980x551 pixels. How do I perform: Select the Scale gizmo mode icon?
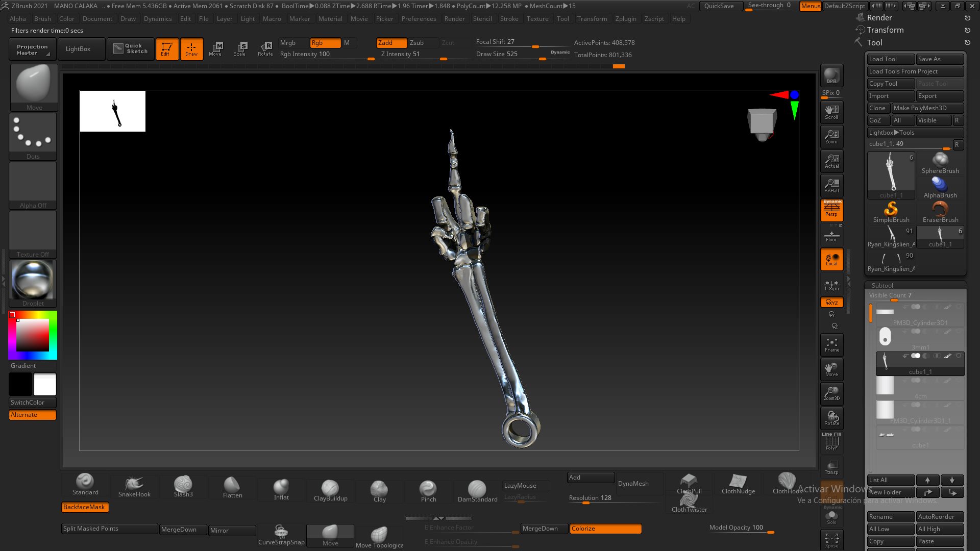240,48
